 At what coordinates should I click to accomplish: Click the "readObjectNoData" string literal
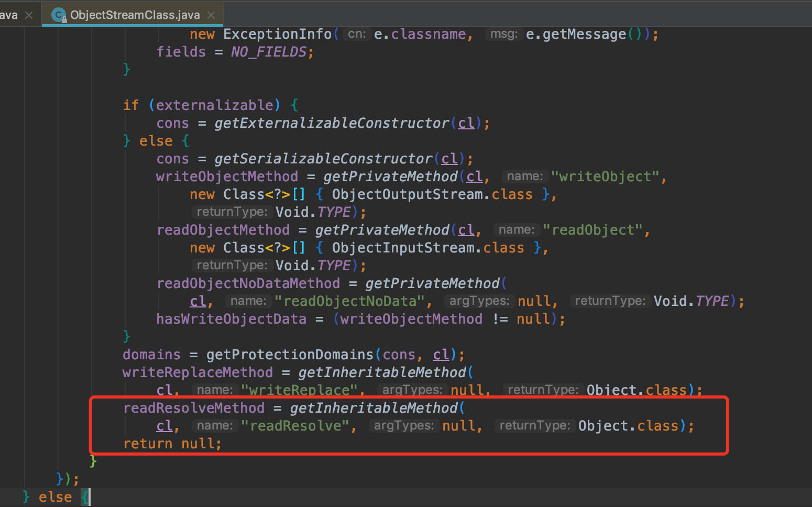pos(349,301)
